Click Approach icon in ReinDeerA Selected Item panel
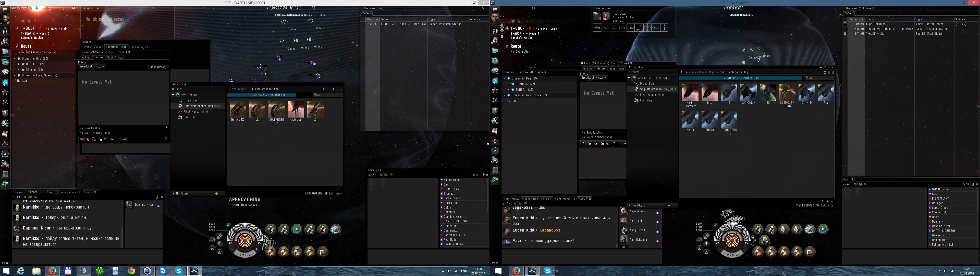 [x=597, y=28]
